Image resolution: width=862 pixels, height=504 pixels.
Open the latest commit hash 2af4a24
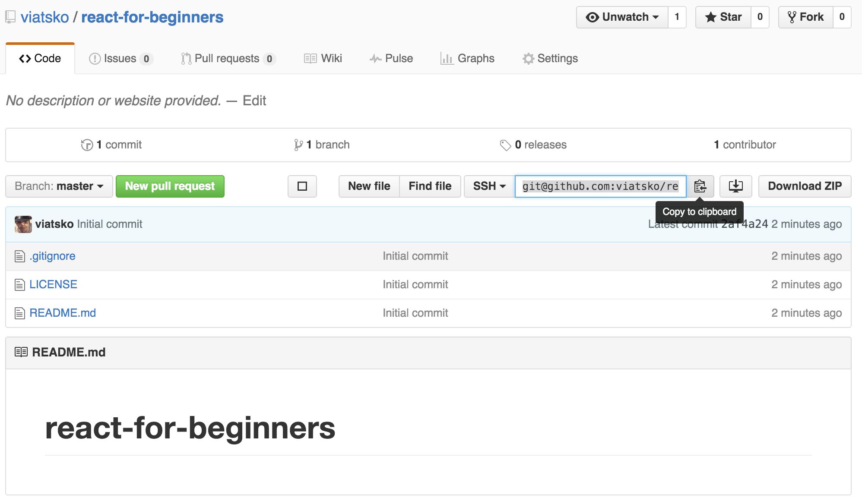(745, 224)
